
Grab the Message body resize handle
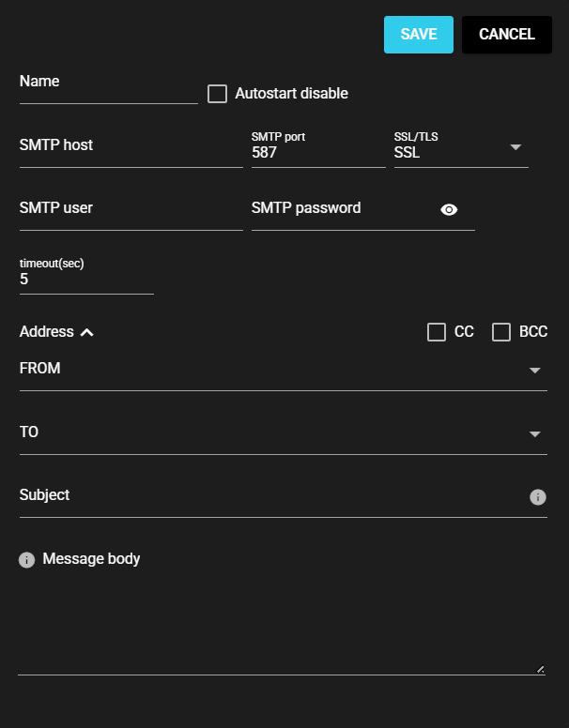540,669
